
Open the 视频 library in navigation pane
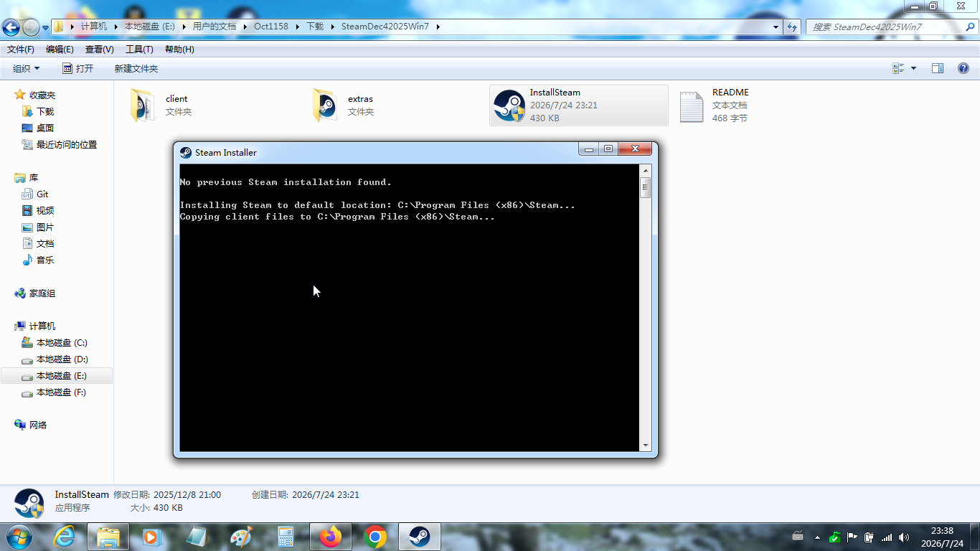(x=44, y=211)
